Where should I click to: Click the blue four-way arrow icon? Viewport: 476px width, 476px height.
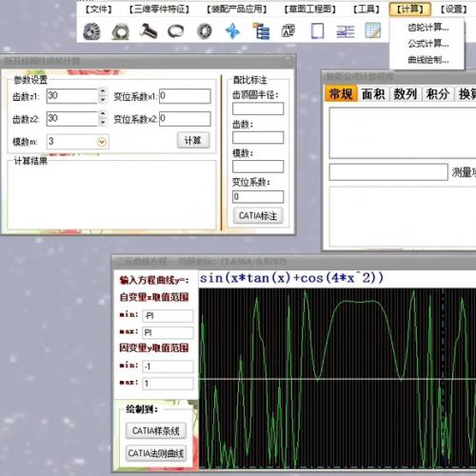tap(232, 31)
